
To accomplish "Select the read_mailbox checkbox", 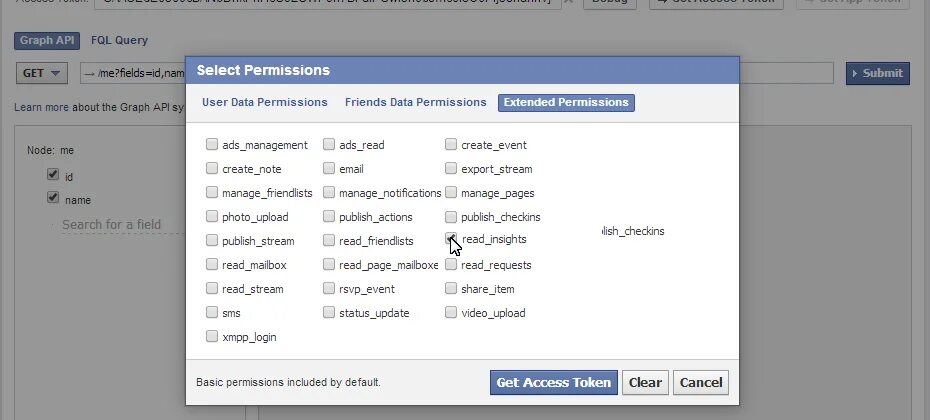I will pyautogui.click(x=212, y=265).
